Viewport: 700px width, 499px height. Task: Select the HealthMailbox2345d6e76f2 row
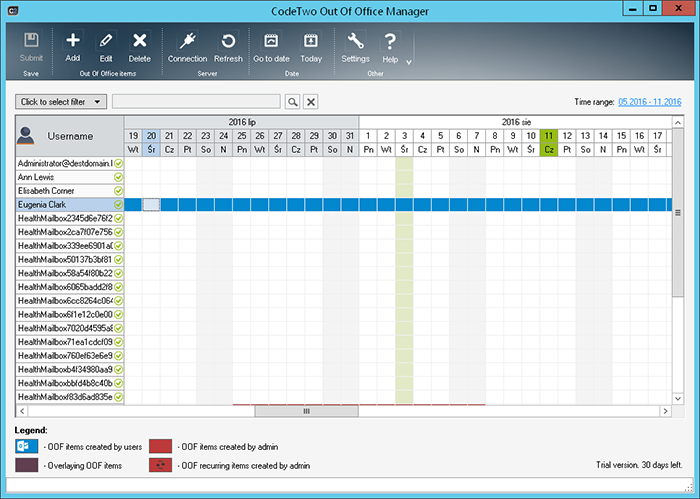(70, 218)
